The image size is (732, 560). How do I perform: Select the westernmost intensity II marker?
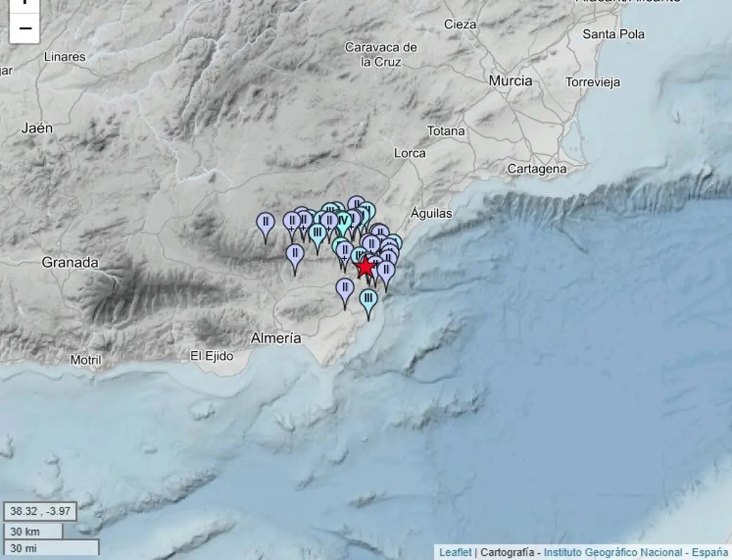pyautogui.click(x=265, y=228)
